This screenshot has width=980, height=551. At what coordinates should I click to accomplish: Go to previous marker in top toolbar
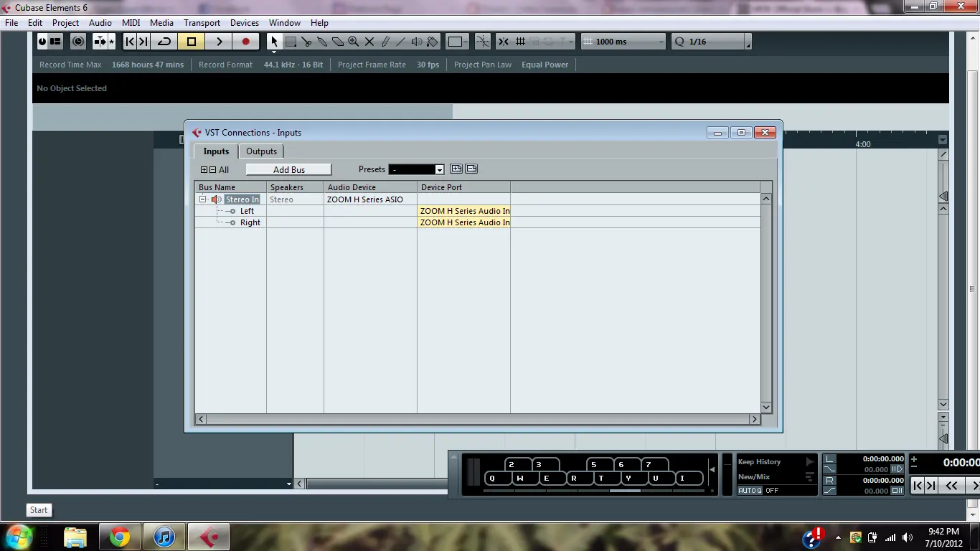(130, 42)
